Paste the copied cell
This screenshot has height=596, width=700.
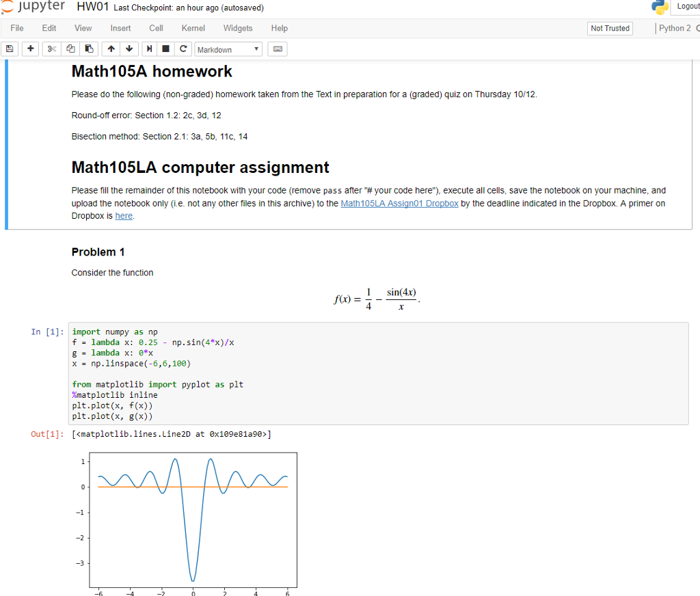pyautogui.click(x=89, y=49)
